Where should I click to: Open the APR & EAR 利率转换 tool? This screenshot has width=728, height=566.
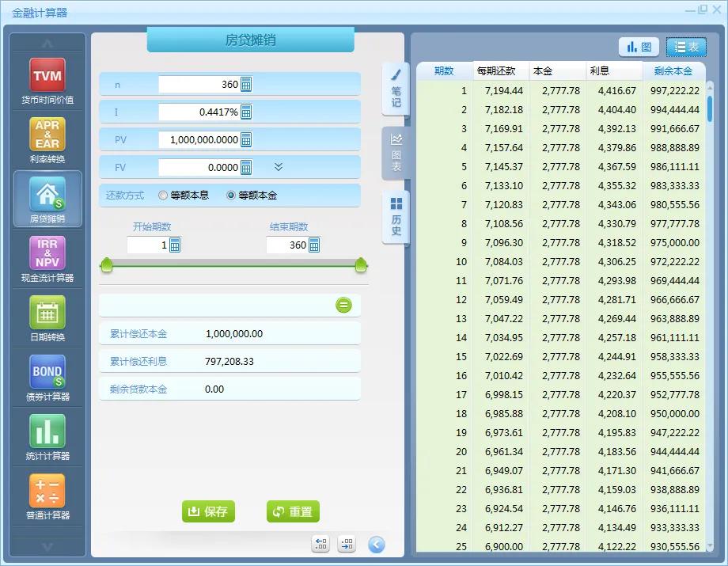47,140
